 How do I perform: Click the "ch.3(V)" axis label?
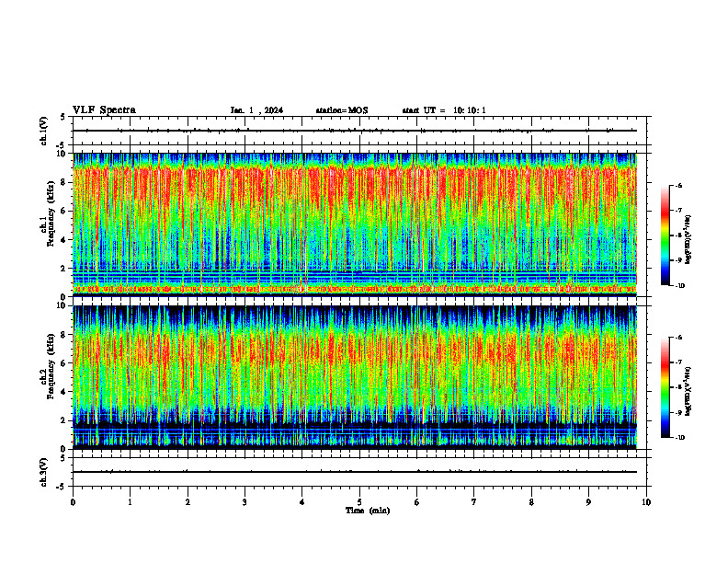[x=44, y=472]
